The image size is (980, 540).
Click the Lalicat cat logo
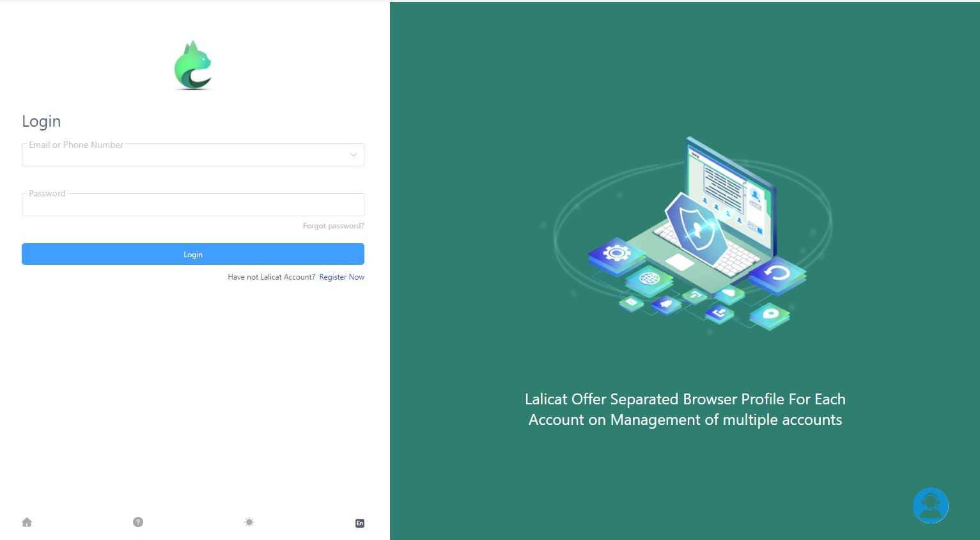coord(192,65)
